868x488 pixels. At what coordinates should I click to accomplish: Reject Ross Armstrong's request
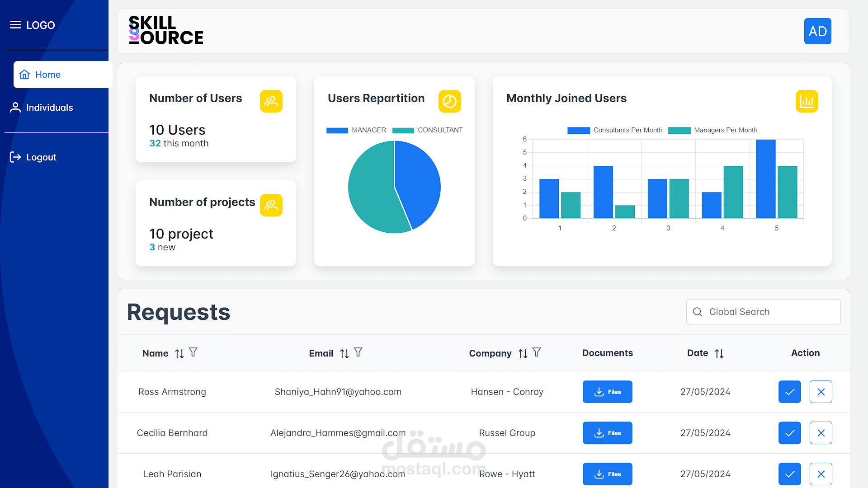point(821,392)
